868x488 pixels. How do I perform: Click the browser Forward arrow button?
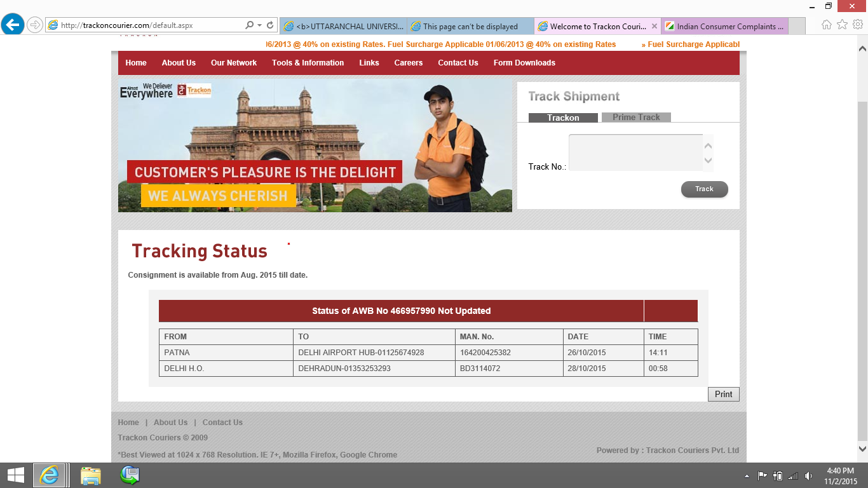(34, 25)
